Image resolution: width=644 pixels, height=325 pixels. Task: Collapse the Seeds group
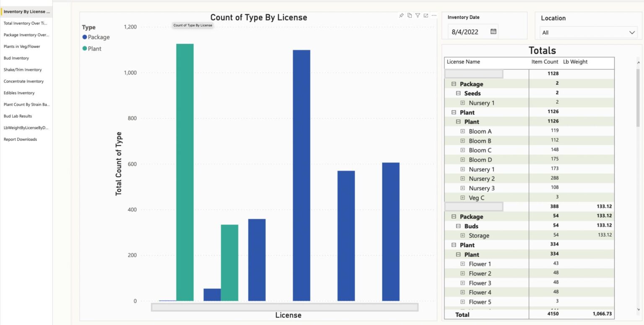click(x=458, y=93)
